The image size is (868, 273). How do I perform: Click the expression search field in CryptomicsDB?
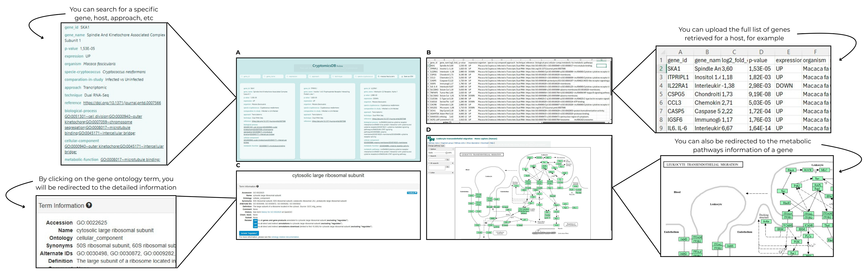(x=296, y=76)
